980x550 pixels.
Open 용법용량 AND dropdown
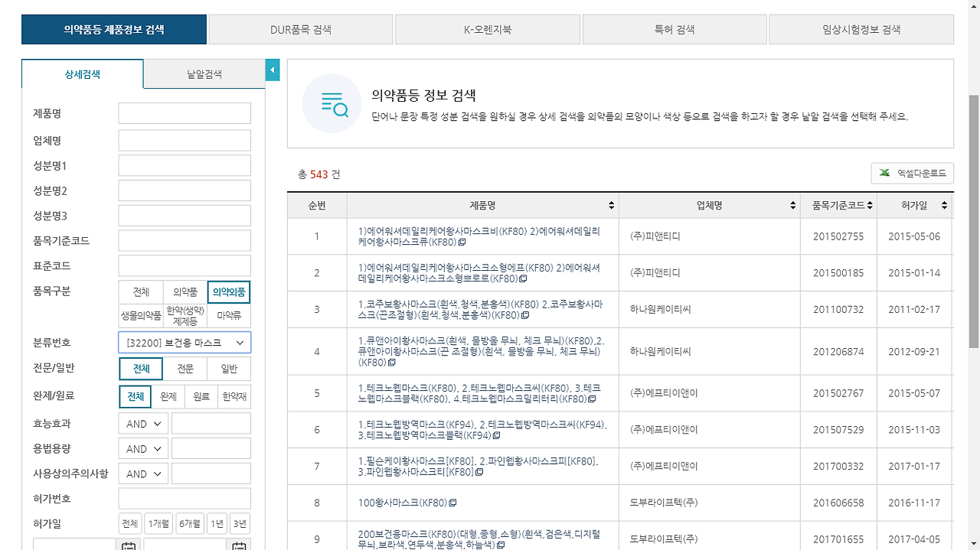[143, 449]
